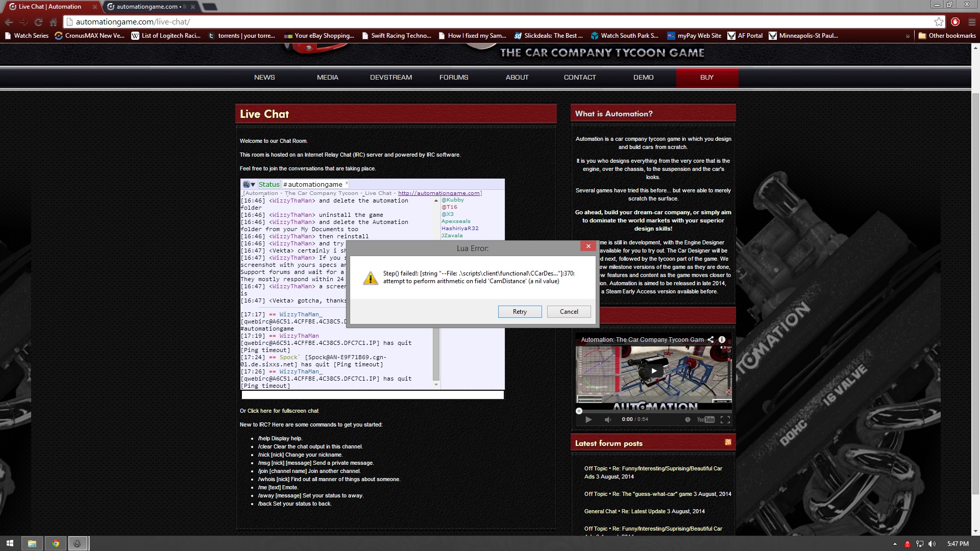Close the Lua Error dialog
This screenshot has height=551, width=980.
[x=588, y=246]
